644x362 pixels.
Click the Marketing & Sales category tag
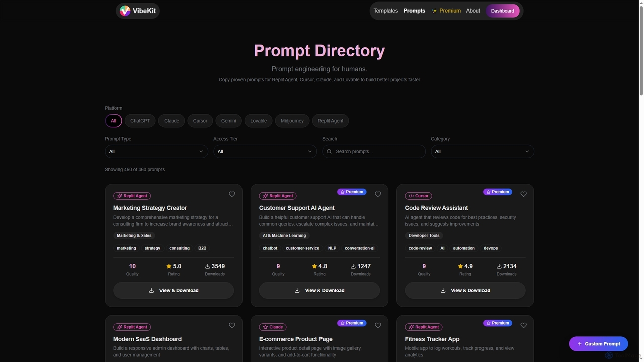pyautogui.click(x=134, y=235)
